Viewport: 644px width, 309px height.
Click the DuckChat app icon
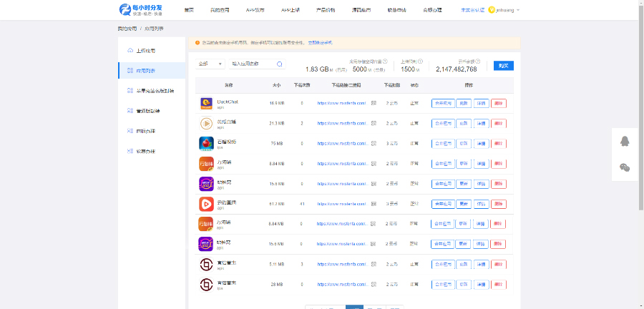(x=206, y=103)
